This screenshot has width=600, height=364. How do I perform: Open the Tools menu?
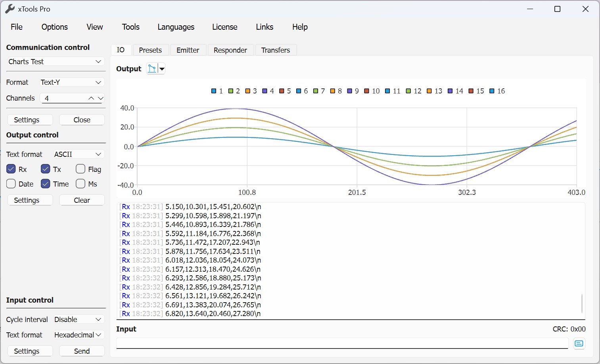[x=130, y=27]
